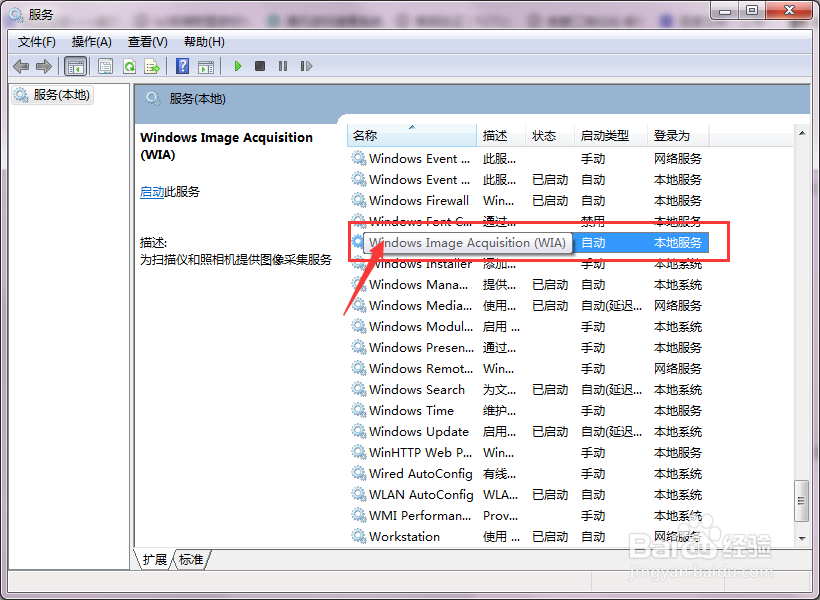The image size is (820, 600).
Task: Click gear icon of Windows Media... row
Action: [358, 305]
